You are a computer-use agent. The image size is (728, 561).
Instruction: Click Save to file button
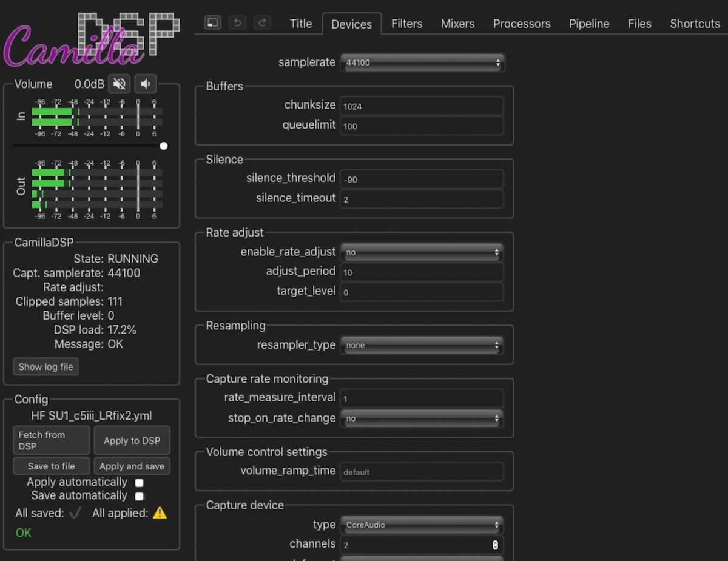click(51, 466)
